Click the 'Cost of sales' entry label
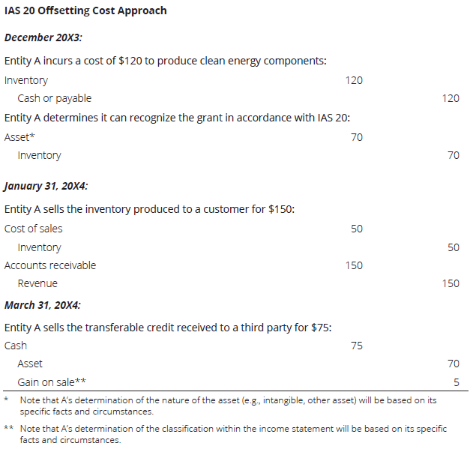The image size is (476, 449). (x=34, y=229)
